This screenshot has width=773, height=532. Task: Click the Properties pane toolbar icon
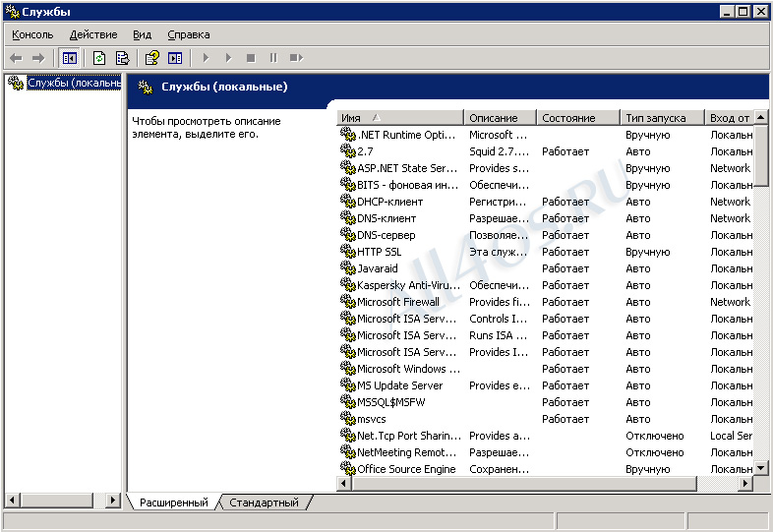click(175, 58)
